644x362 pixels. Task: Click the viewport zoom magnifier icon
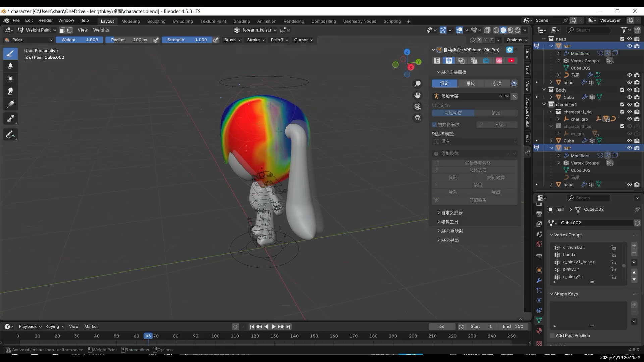click(x=417, y=84)
